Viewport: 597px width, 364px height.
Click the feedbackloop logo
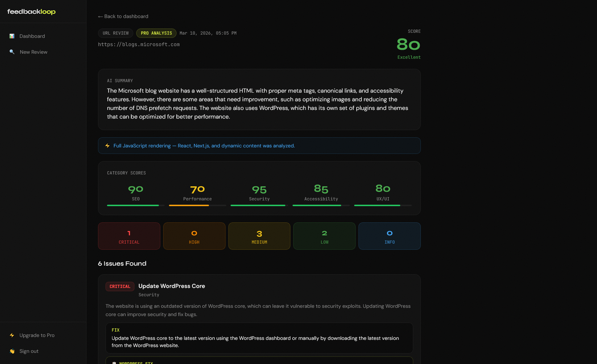pyautogui.click(x=31, y=12)
